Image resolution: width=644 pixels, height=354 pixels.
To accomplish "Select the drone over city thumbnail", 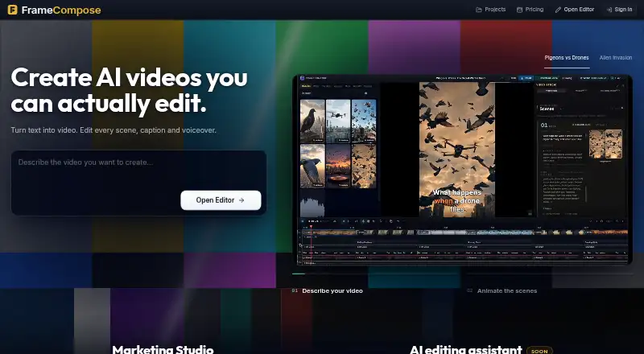I will pyautogui.click(x=338, y=121).
